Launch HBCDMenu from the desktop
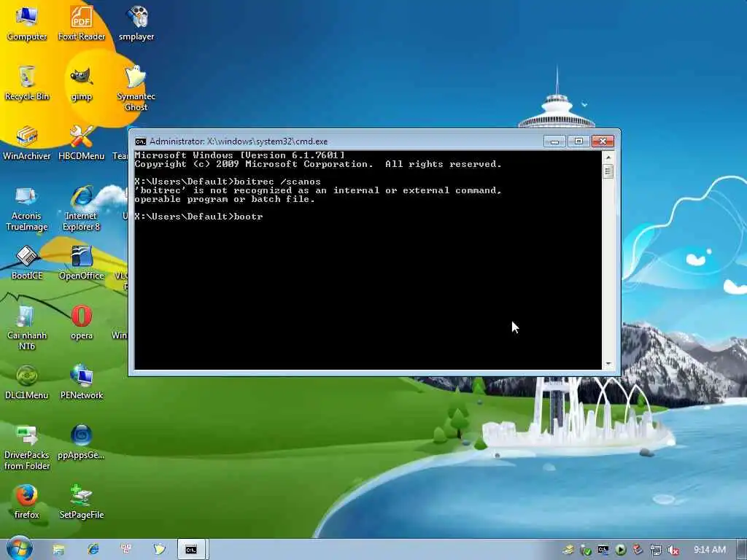Viewport: 747px width, 560px height. 82,144
